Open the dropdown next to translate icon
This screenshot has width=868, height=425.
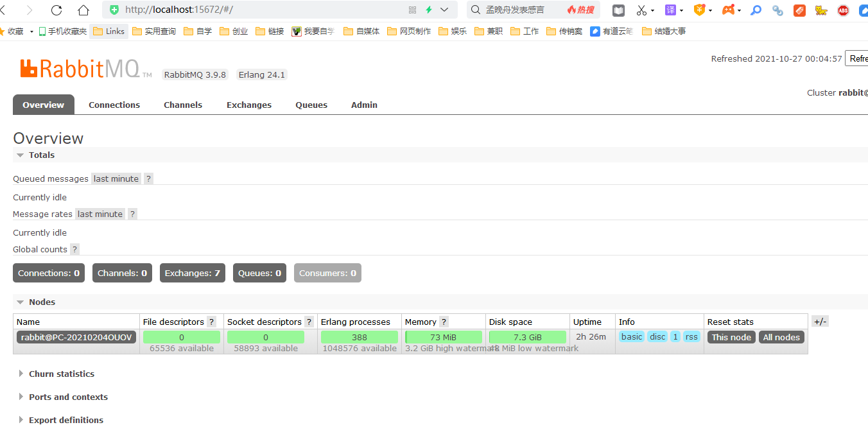[x=681, y=10]
